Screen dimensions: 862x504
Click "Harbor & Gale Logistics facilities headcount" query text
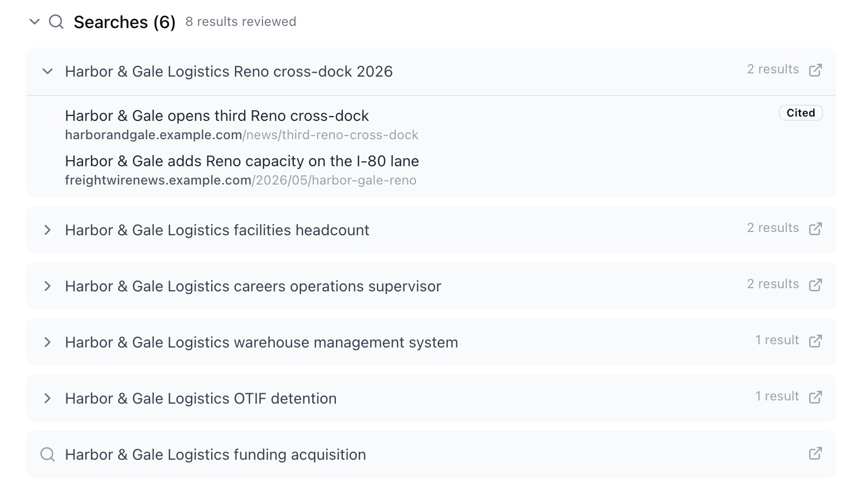coord(217,230)
